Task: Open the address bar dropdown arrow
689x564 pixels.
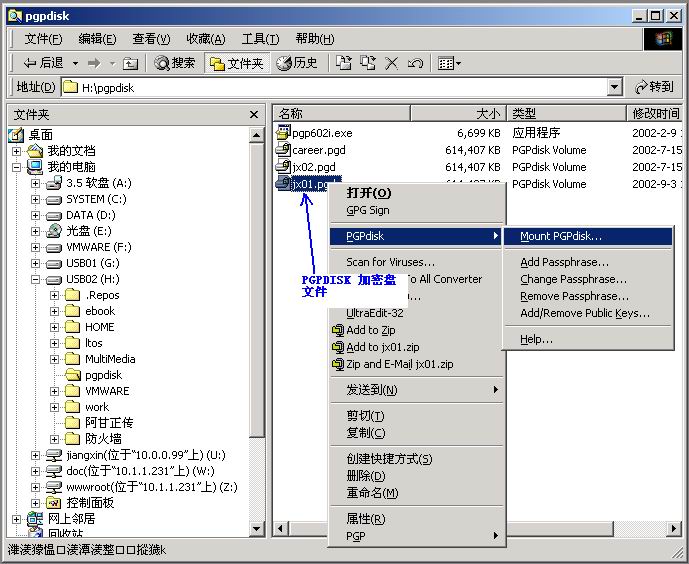Action: pyautogui.click(x=615, y=87)
